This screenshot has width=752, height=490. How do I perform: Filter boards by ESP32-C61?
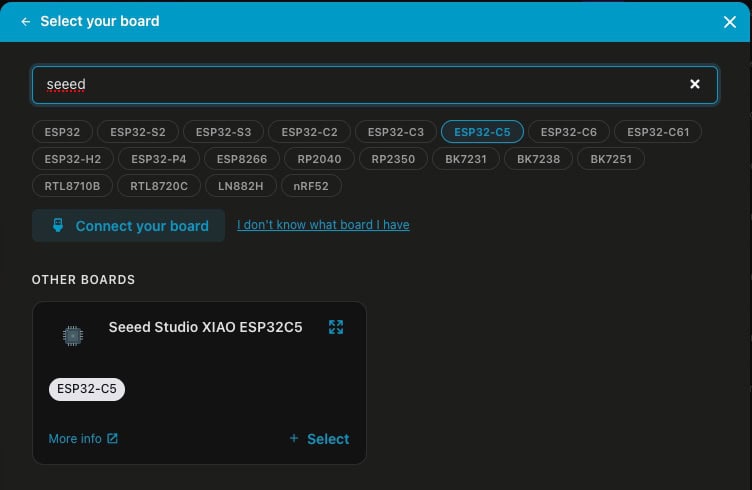tap(658, 132)
